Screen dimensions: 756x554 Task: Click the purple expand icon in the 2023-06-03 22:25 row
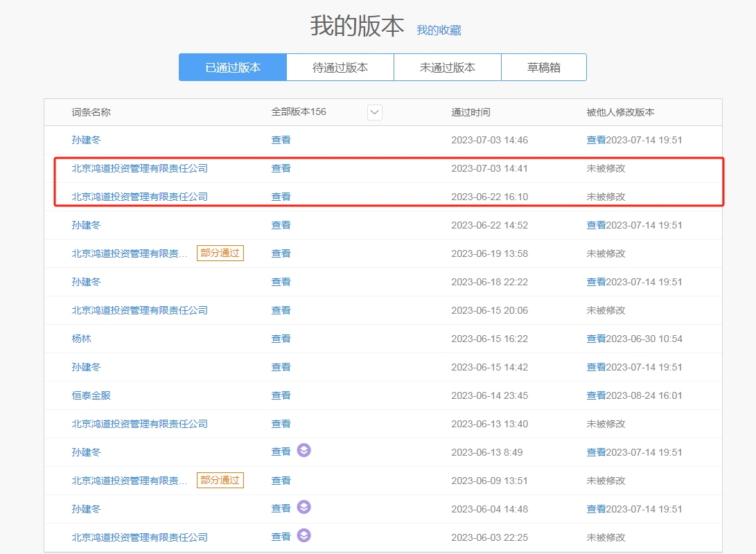tap(304, 536)
